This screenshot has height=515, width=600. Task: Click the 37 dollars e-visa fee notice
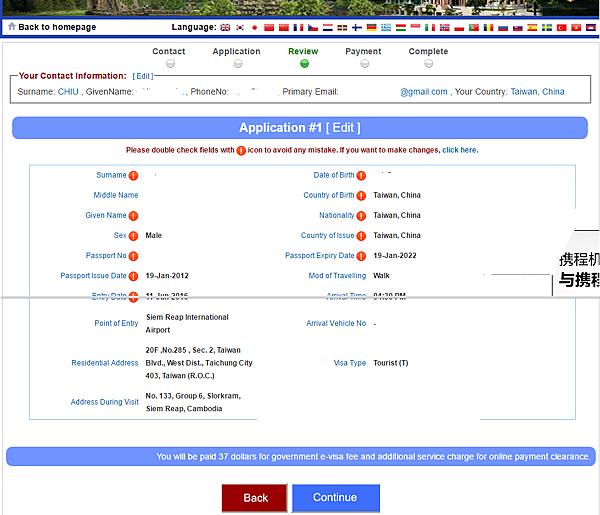pyautogui.click(x=301, y=456)
